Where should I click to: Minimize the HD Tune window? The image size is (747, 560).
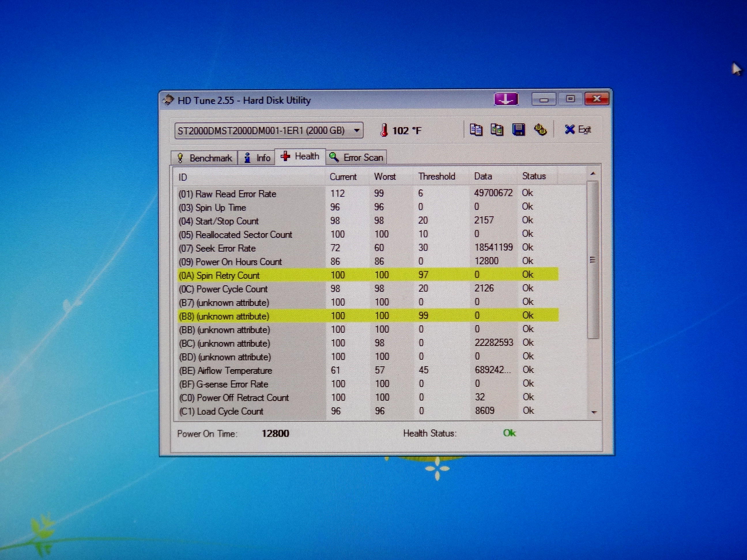pos(544,99)
